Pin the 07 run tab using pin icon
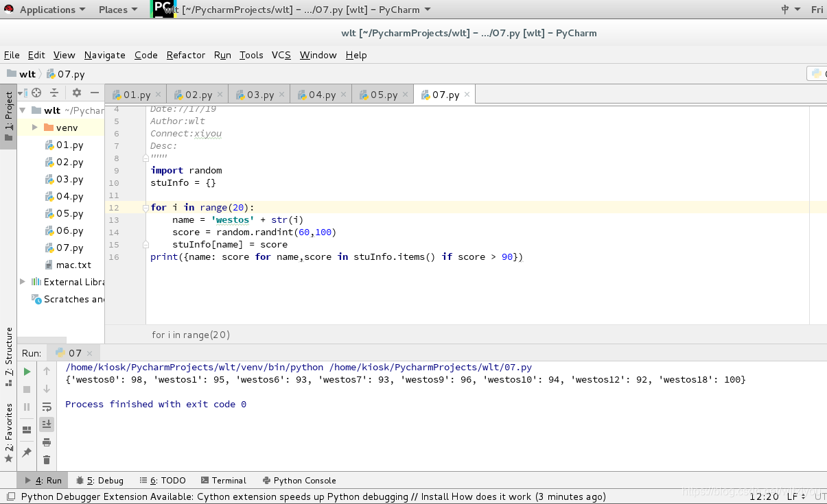Viewport: 827px width, 504px height. pyautogui.click(x=27, y=453)
